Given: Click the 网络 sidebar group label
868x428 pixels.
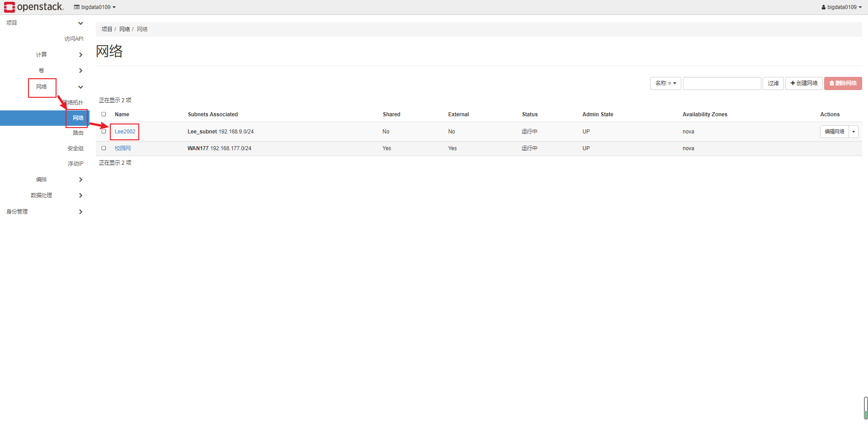Looking at the screenshot, I should pyautogui.click(x=42, y=87).
